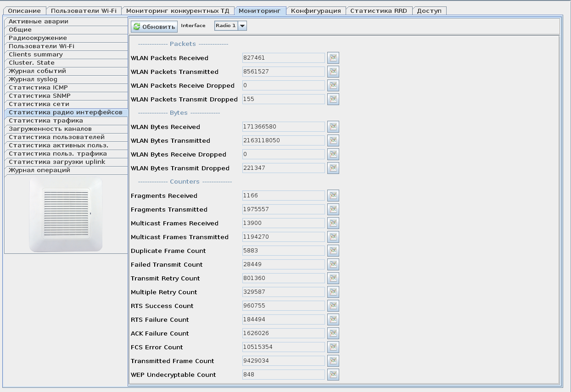
Task: Switch to the Конфигурация tab
Action: (x=316, y=11)
